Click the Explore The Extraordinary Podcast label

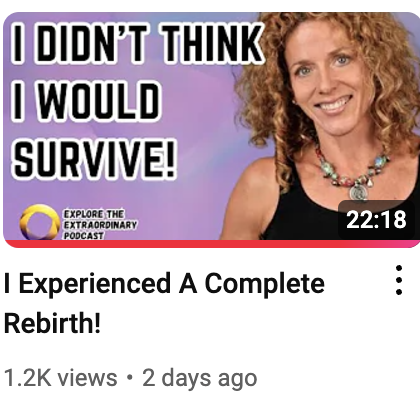(x=100, y=224)
